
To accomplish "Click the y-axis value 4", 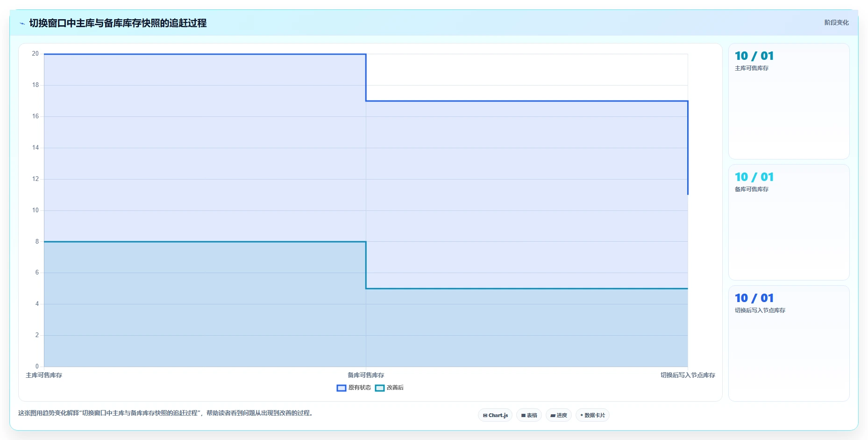I will 37,304.
